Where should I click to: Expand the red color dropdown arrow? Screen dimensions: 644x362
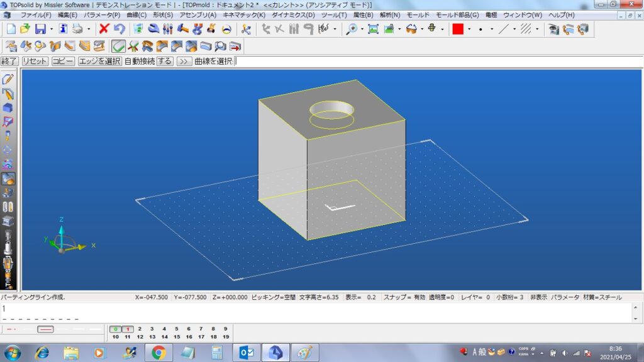pyautogui.click(x=469, y=29)
